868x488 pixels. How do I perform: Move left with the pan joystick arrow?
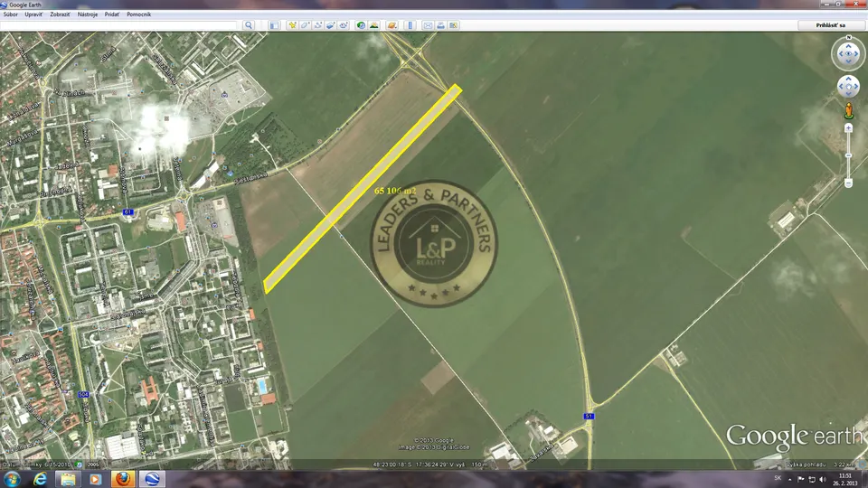coord(842,87)
